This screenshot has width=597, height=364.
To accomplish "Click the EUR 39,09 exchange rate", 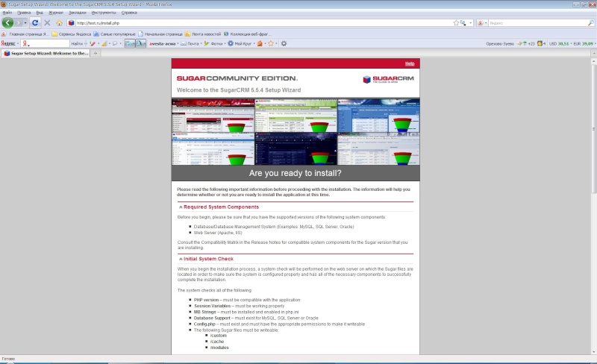I will click(584, 43).
